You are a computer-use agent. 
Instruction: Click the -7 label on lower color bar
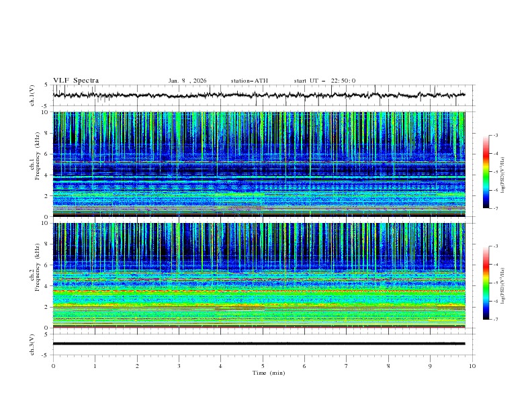click(x=494, y=320)
